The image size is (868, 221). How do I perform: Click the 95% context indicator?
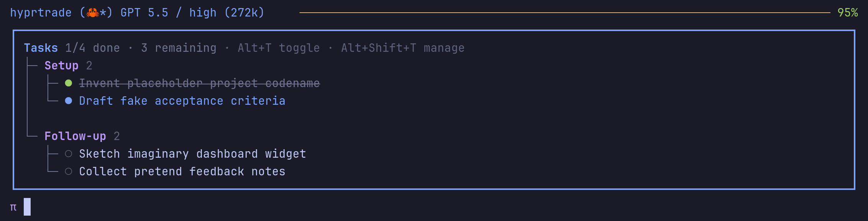tap(847, 13)
